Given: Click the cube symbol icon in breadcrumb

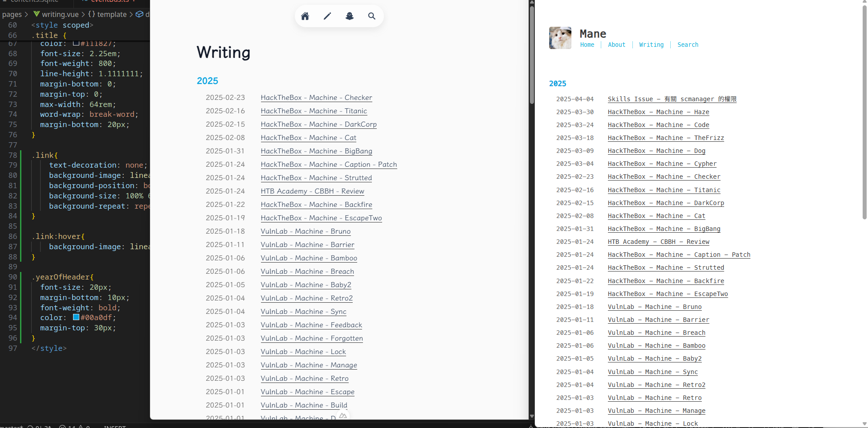Looking at the screenshot, I should pyautogui.click(x=139, y=14).
